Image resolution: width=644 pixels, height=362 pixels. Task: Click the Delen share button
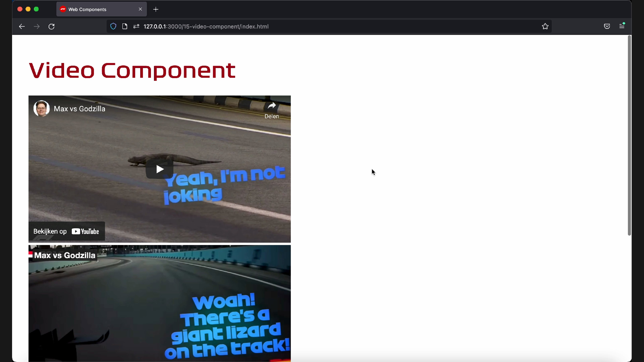[x=272, y=110]
